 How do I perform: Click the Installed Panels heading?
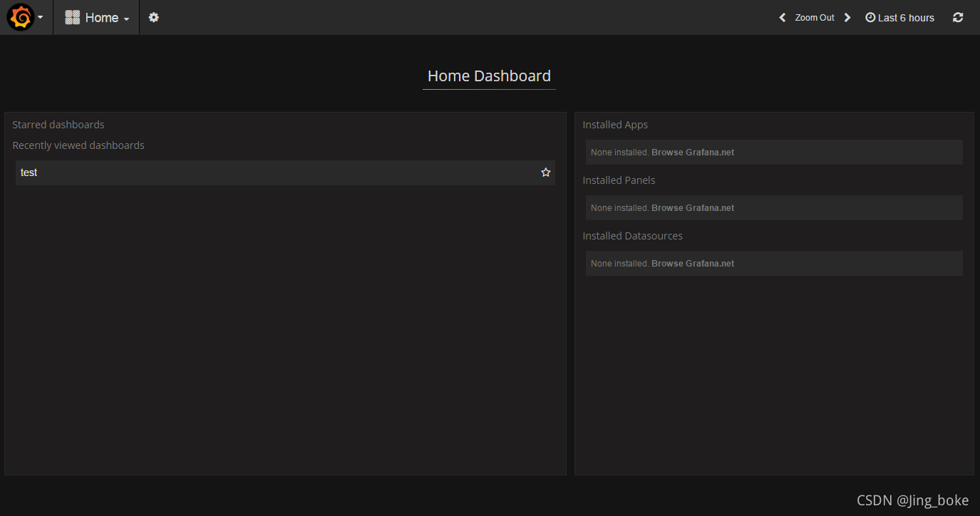click(x=619, y=180)
